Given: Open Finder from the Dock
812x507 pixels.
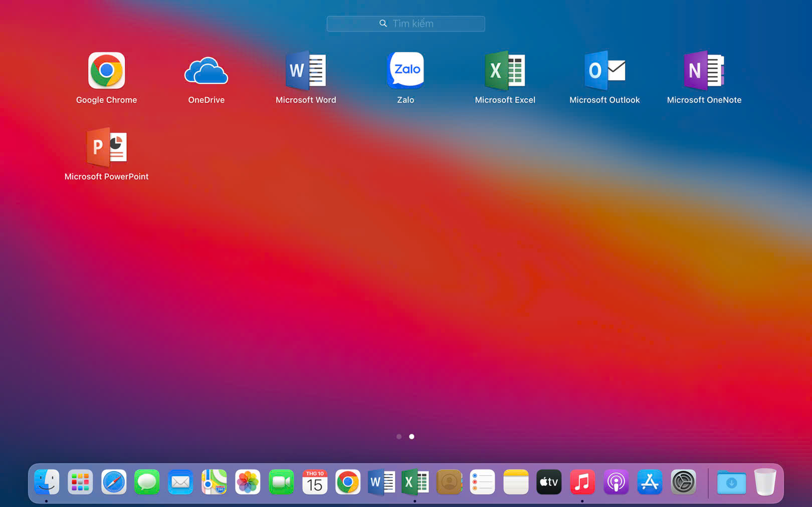Looking at the screenshot, I should [47, 482].
